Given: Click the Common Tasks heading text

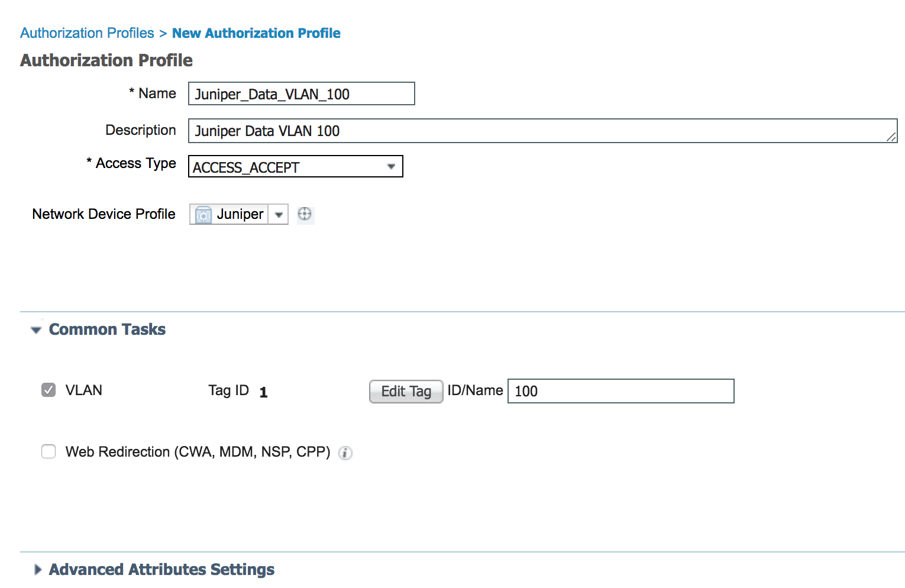Looking at the screenshot, I should pos(107,329).
